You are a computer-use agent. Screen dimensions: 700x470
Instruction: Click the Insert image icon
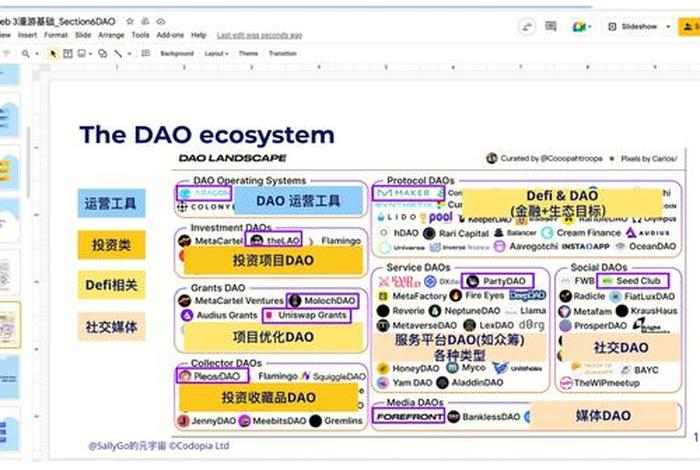(x=82, y=54)
